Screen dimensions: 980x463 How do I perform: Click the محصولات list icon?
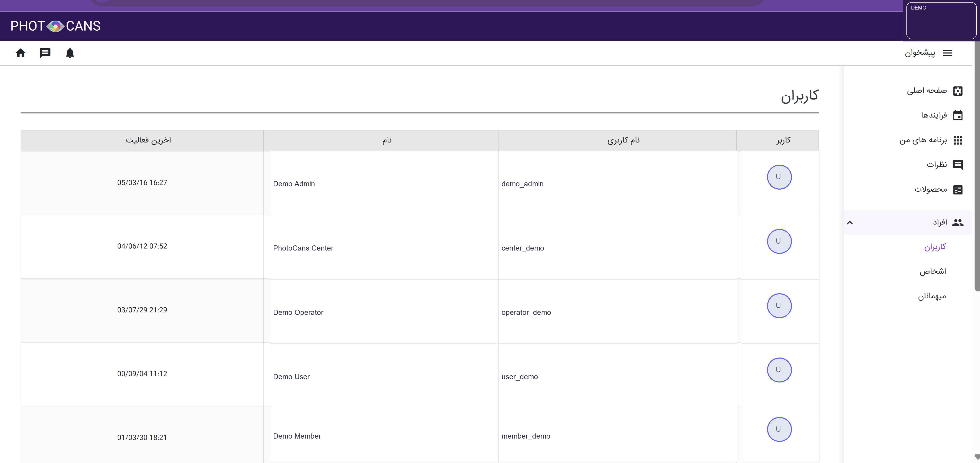pos(958,190)
